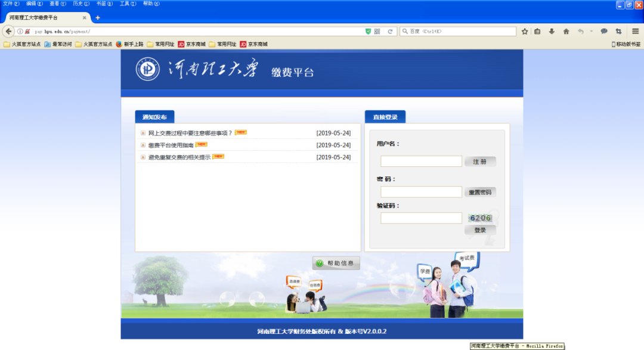Click the 百度 search box
Screen dimensions: 644x350
[x=458, y=31]
